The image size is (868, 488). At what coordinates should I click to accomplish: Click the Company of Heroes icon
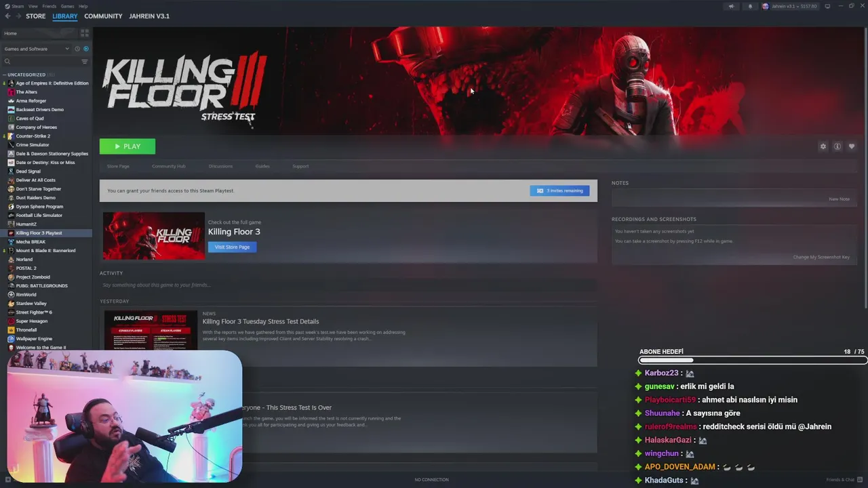(x=11, y=127)
